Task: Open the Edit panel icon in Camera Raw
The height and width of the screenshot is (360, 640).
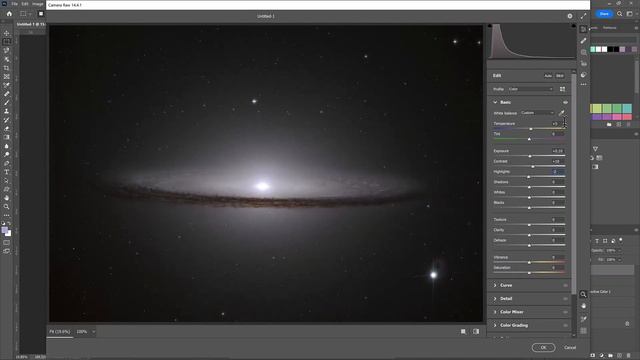Action: pyautogui.click(x=583, y=29)
